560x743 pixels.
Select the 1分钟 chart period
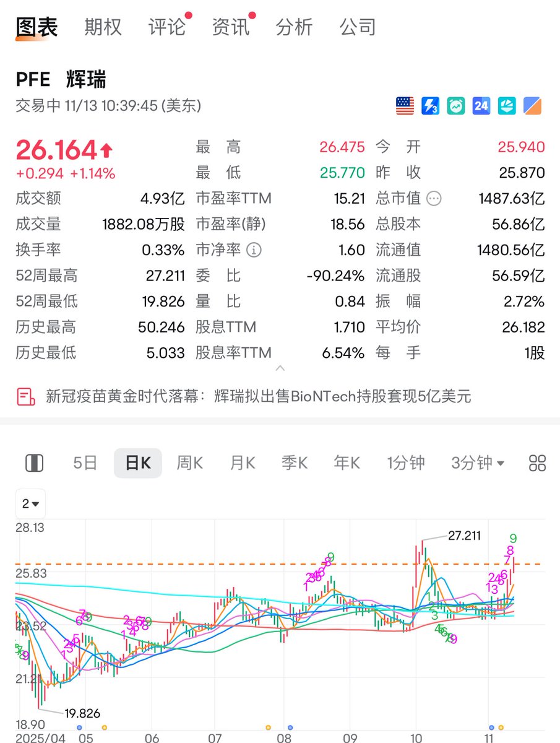(406, 463)
